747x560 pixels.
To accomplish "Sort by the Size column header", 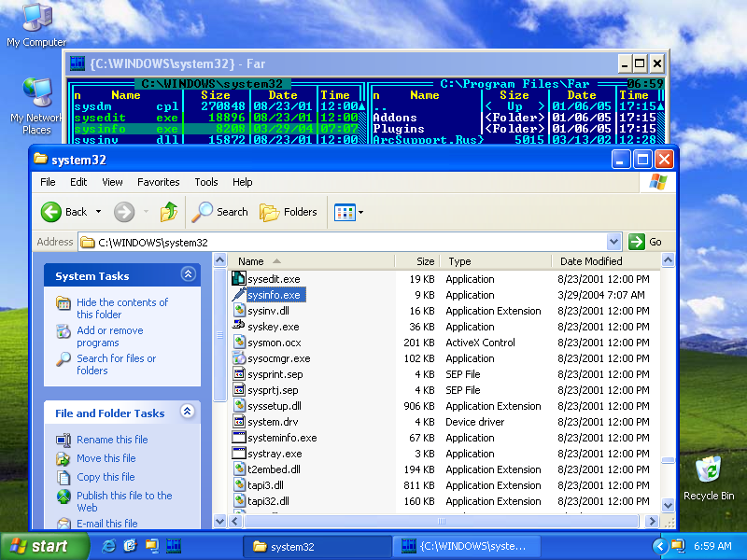I will pos(416,261).
